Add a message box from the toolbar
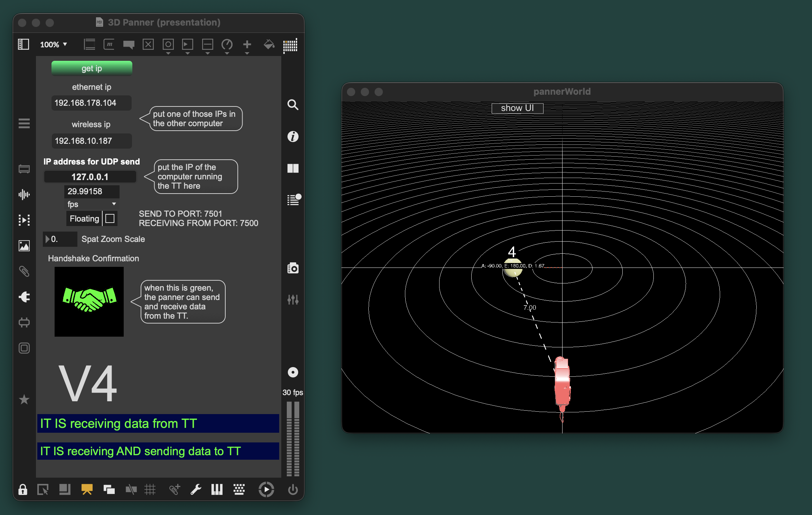 109,44
